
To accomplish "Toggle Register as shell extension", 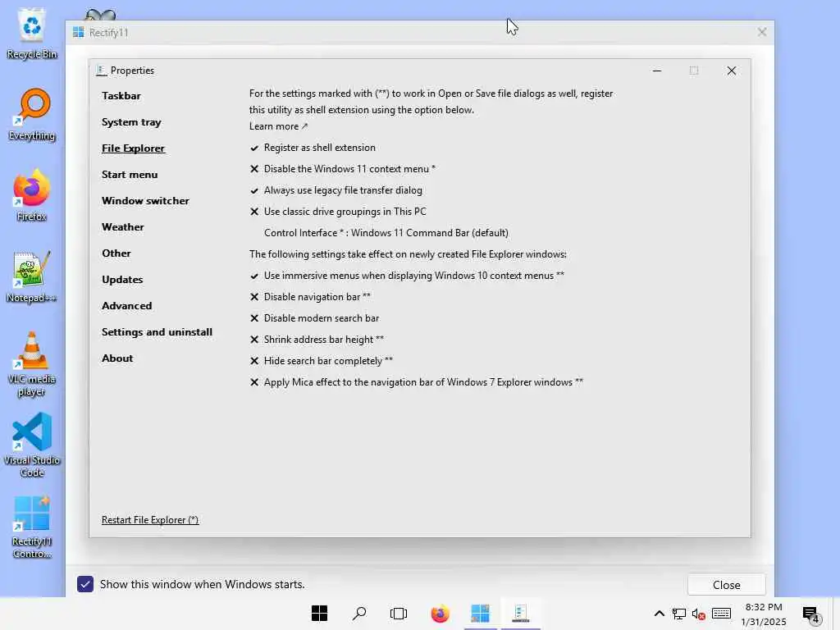I will 313,148.
